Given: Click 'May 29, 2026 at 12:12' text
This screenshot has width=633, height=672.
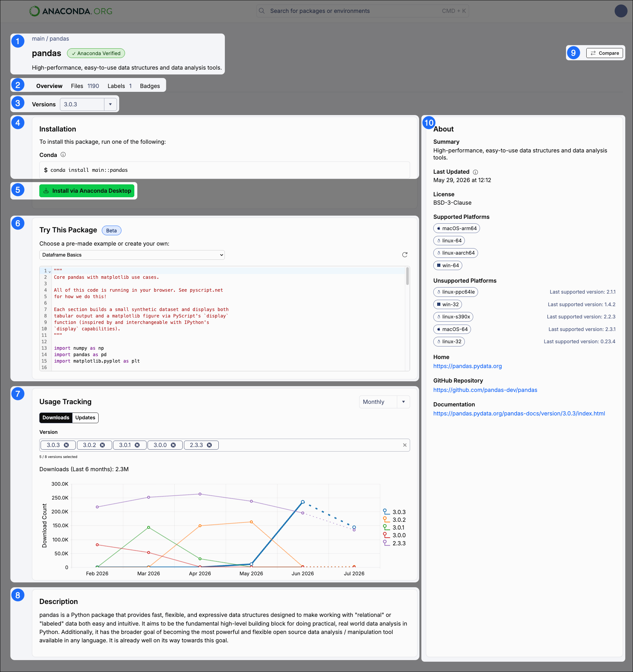Looking at the screenshot, I should pos(462,180).
